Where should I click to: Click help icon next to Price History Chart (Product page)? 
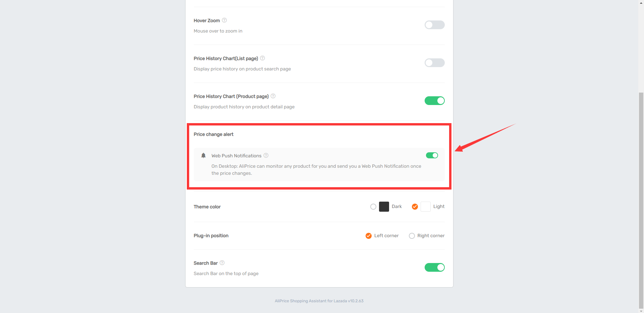click(x=273, y=96)
